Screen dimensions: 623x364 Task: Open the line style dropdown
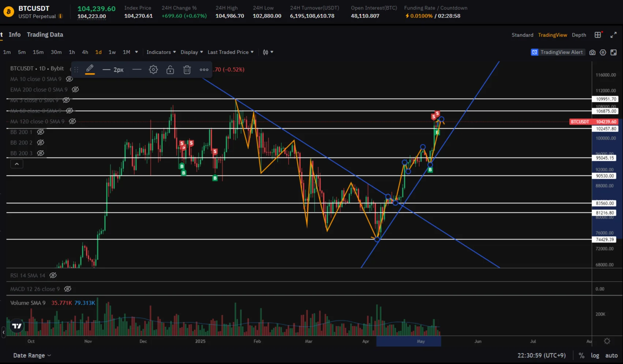point(137,70)
